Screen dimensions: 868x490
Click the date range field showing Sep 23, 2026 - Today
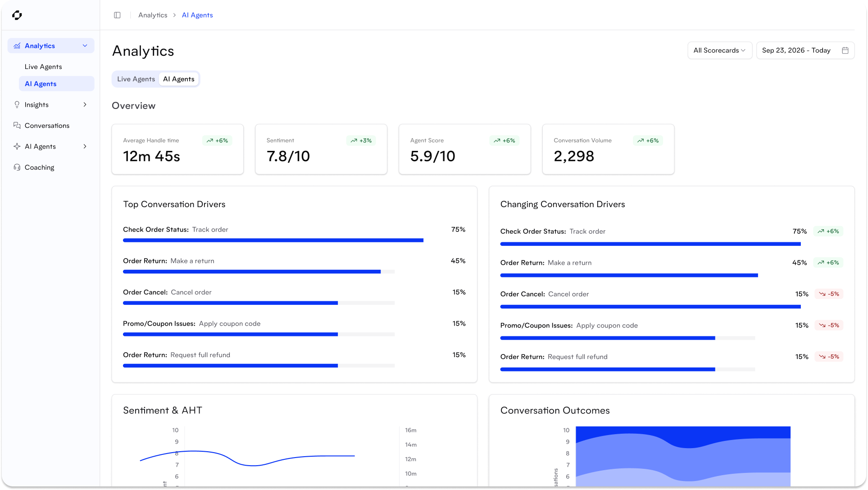coord(796,50)
